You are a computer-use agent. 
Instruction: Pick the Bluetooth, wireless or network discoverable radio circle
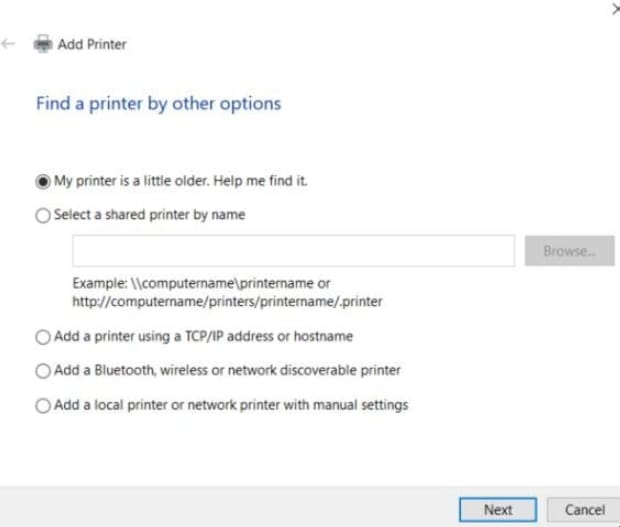[42, 371]
